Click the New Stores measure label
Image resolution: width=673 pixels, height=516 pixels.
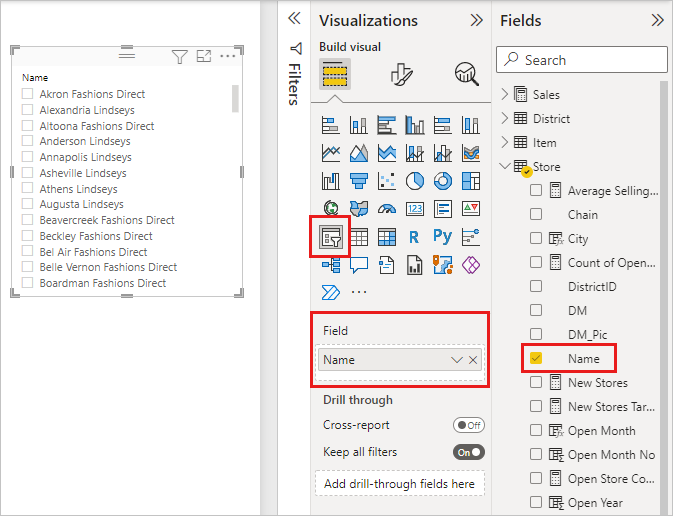pyautogui.click(x=597, y=382)
